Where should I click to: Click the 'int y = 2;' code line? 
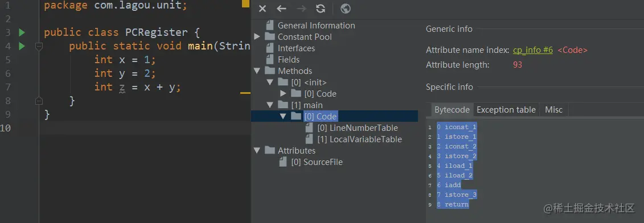pos(125,73)
